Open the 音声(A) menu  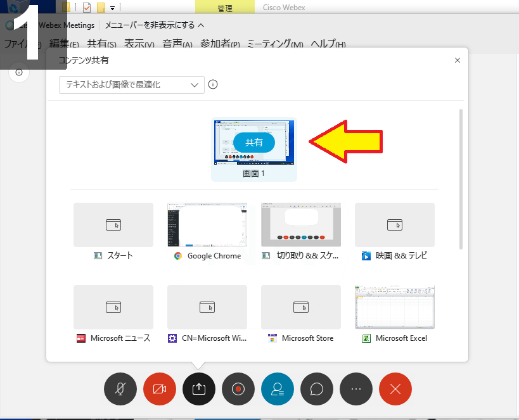177,44
